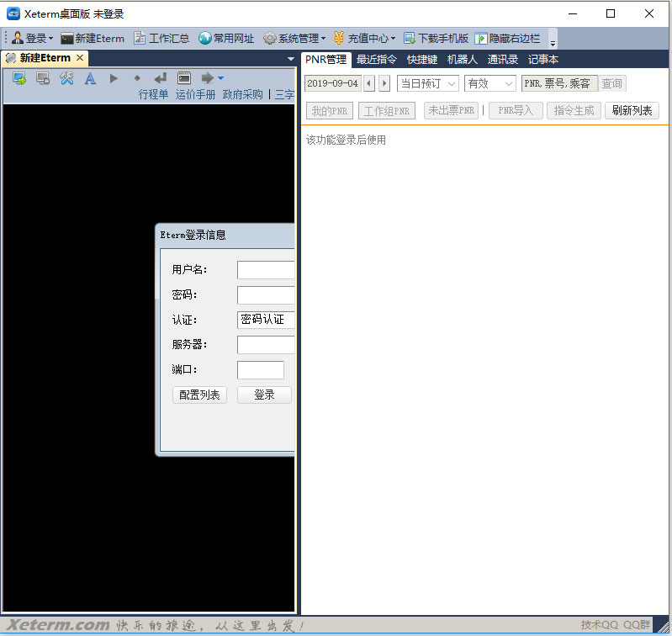The image size is (672, 636).
Task: Click 服务器 input field
Action: [x=266, y=345]
